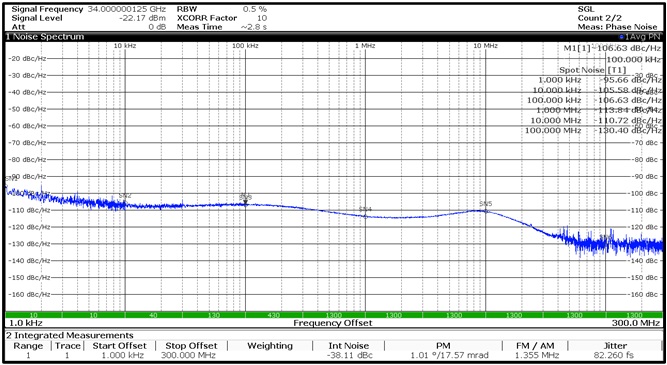The image size is (667, 365).
Task: Click the 300.0 MHz stop frequency label
Action: coord(636,323)
